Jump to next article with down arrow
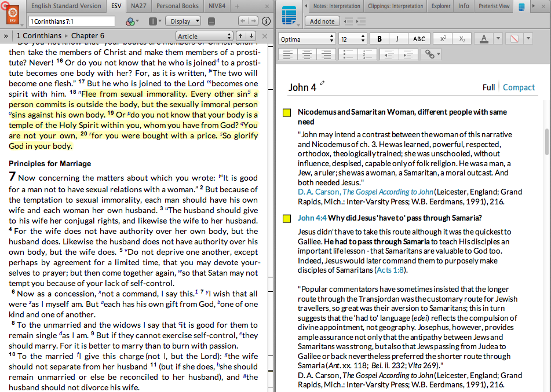This screenshot has height=392, width=551. [x=251, y=36]
